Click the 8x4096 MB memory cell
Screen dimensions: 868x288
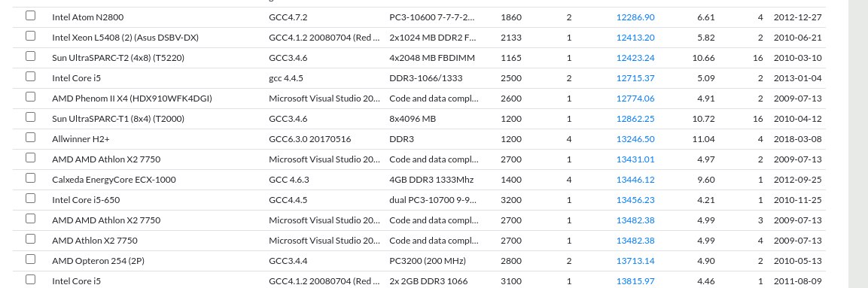click(413, 119)
